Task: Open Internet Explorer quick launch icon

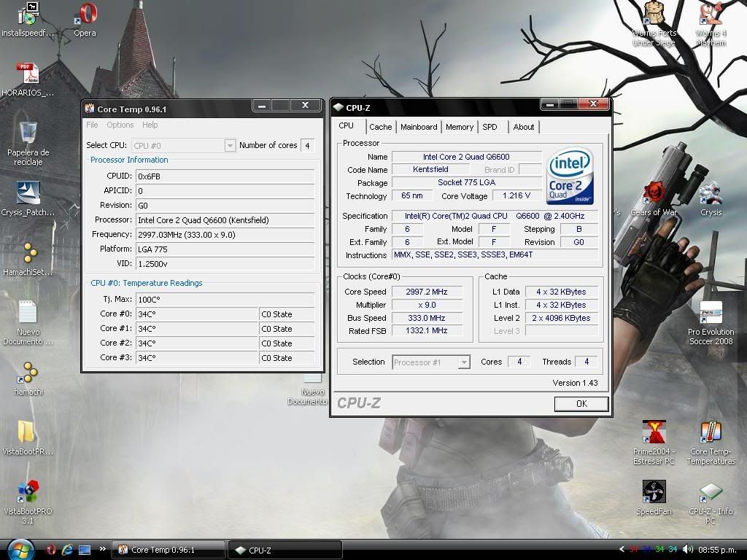Action: pyautogui.click(x=67, y=550)
